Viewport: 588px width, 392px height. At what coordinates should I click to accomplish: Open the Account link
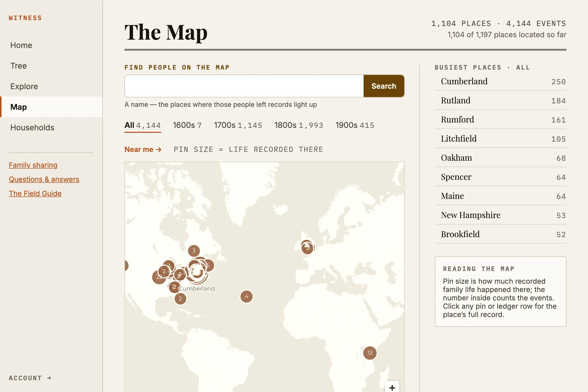point(30,378)
